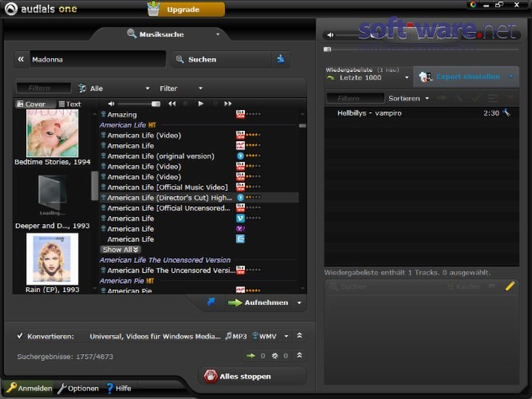Click the blue E source icon

click(240, 239)
